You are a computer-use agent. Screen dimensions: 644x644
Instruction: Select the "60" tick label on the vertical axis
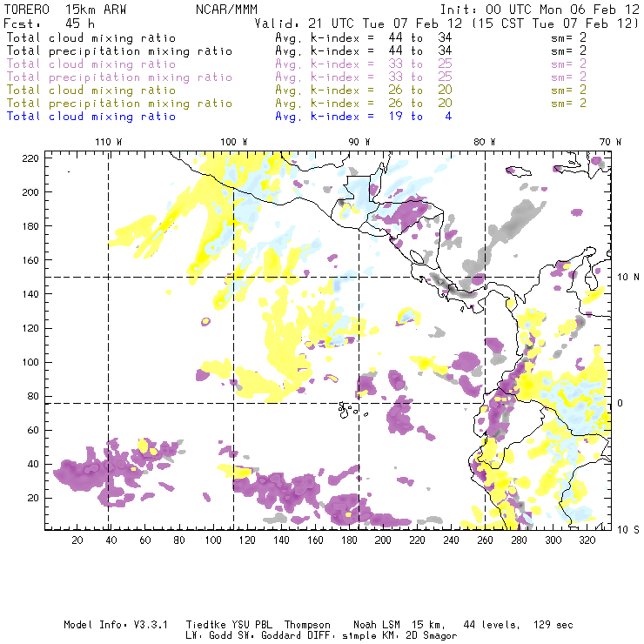33,430
